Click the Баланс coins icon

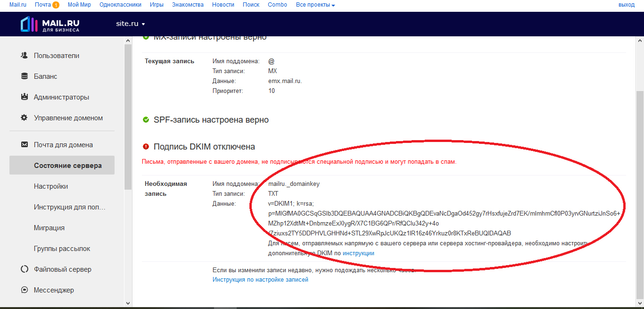(25, 76)
